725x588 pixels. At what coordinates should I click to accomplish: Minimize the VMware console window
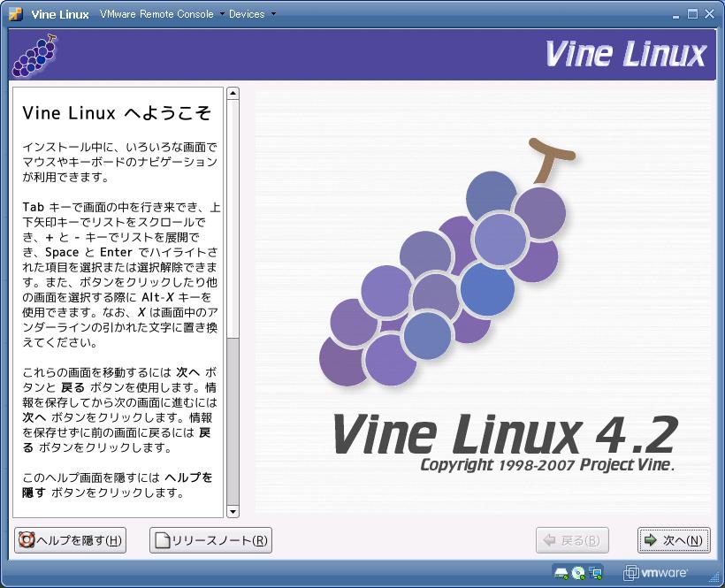point(676,15)
